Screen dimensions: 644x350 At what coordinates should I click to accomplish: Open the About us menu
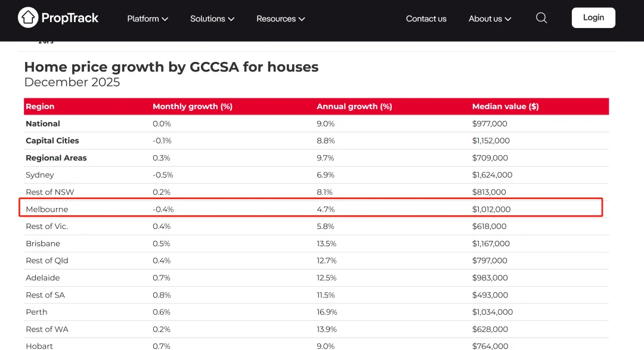490,18
